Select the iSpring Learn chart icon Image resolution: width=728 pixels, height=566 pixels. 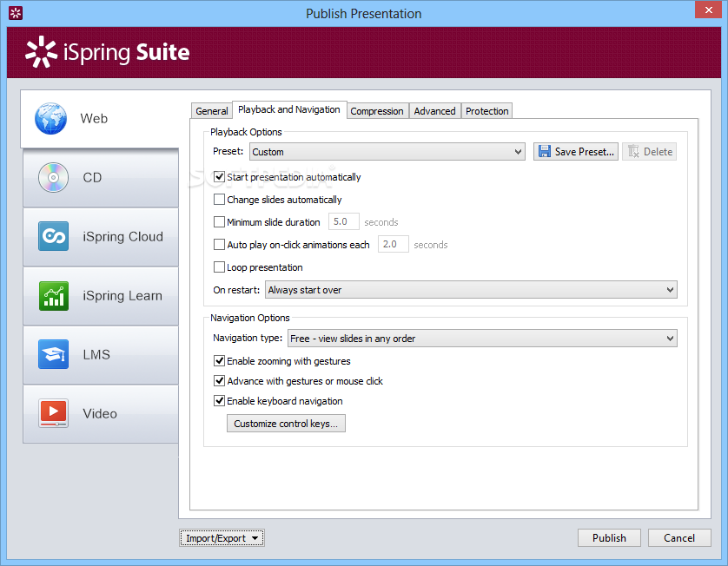tap(53, 295)
